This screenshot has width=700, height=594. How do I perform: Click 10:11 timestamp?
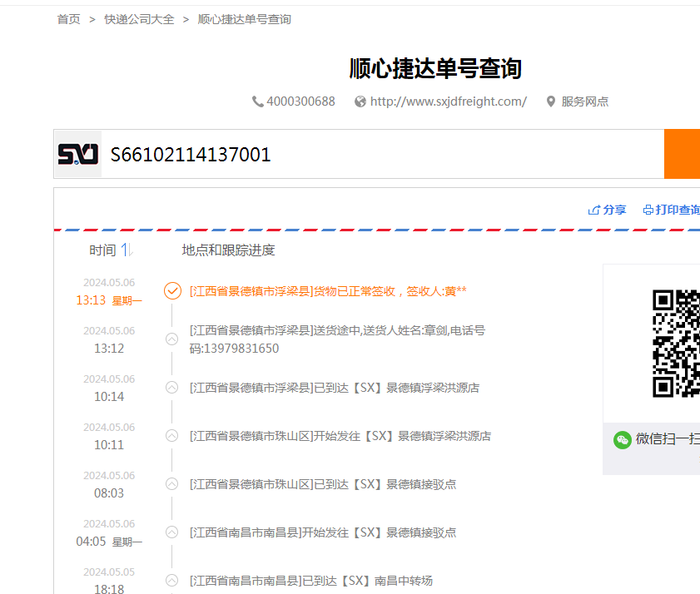point(109,444)
